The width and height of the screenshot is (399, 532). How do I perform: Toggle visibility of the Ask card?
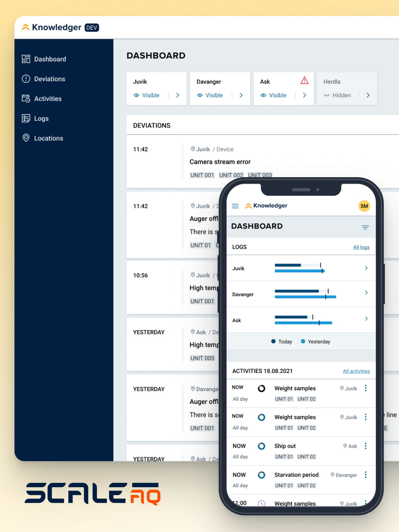273,95
